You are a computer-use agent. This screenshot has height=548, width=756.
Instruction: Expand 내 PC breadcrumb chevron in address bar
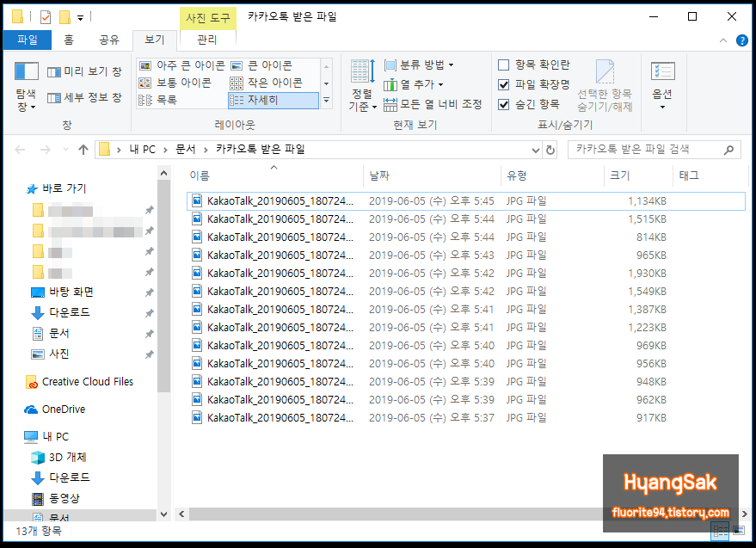click(x=165, y=150)
